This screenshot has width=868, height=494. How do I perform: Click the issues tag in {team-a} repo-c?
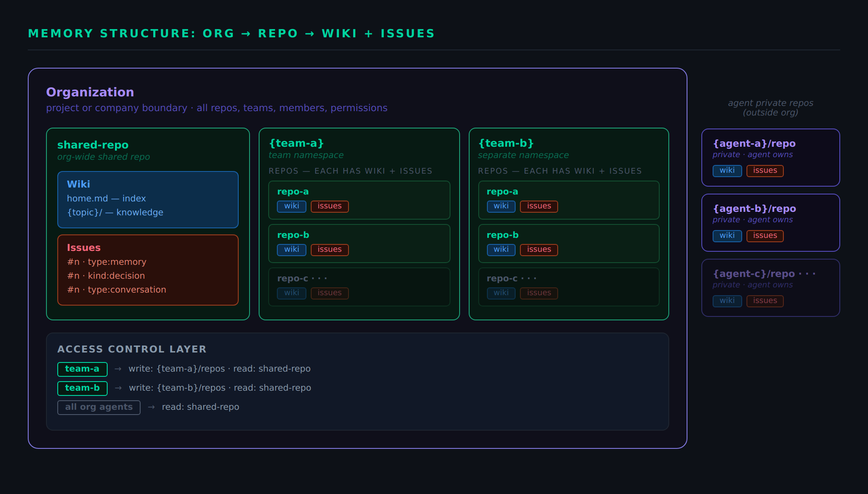(x=330, y=293)
